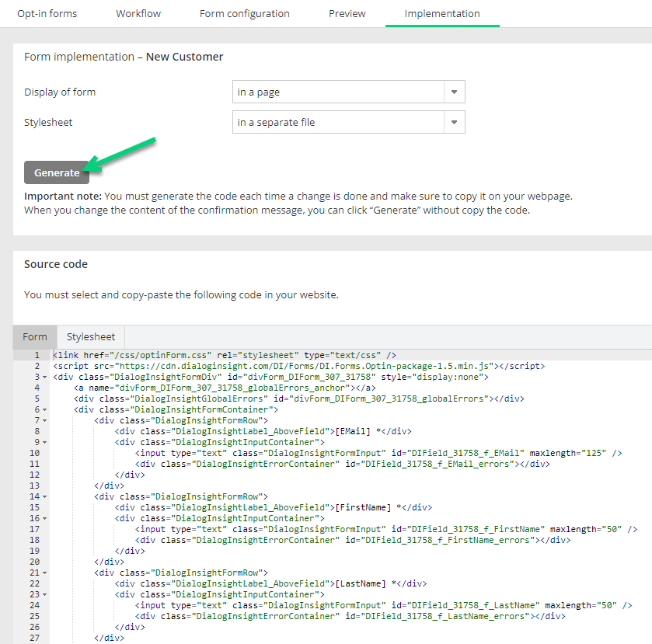This screenshot has height=644, width=652.
Task: Click the copy-paste instruction text
Action: coord(181,294)
